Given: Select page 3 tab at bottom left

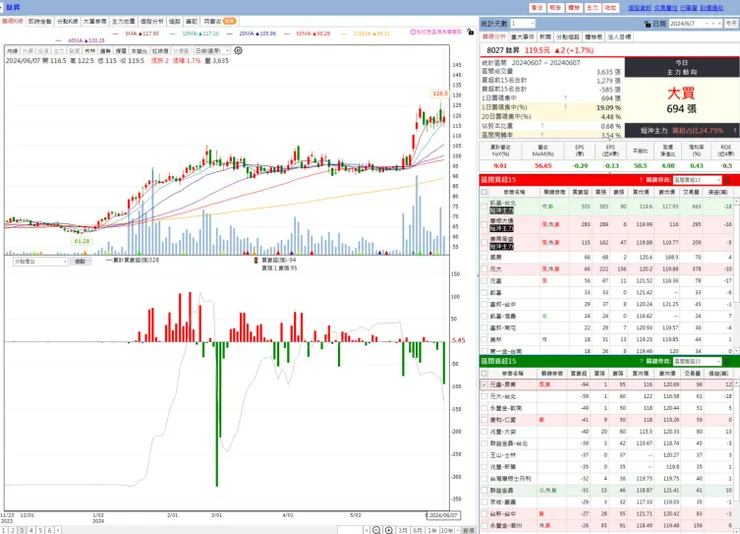Looking at the screenshot, I should point(22,531).
